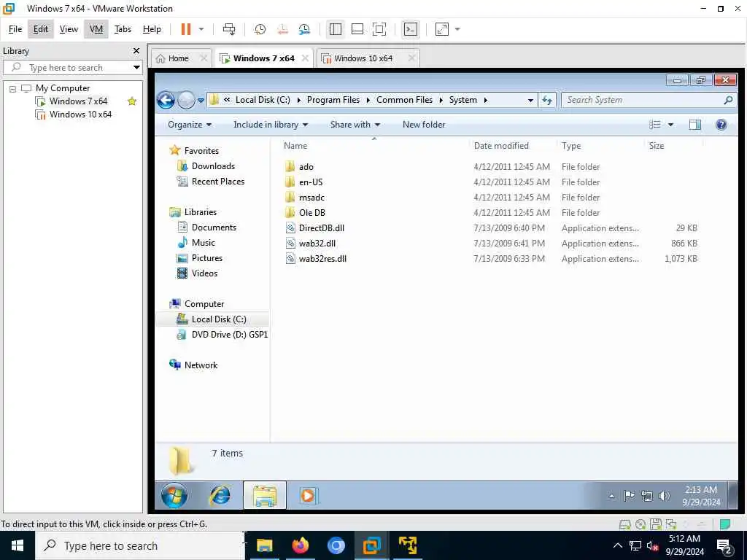Open the recent locations dropdown arrow
The width and height of the screenshot is (747, 560).
pos(201,100)
